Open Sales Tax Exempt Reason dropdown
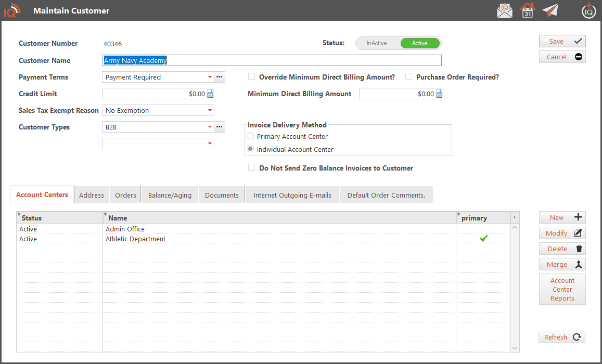Screen dimensions: 602x364 210,111
